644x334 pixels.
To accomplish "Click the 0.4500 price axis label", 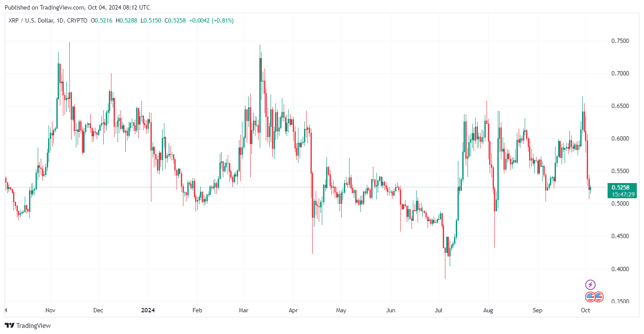I will coord(620,236).
